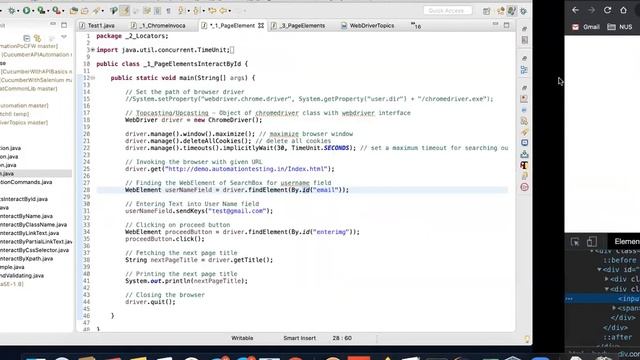Click the Debug bug icon in toolbar

point(12,11)
